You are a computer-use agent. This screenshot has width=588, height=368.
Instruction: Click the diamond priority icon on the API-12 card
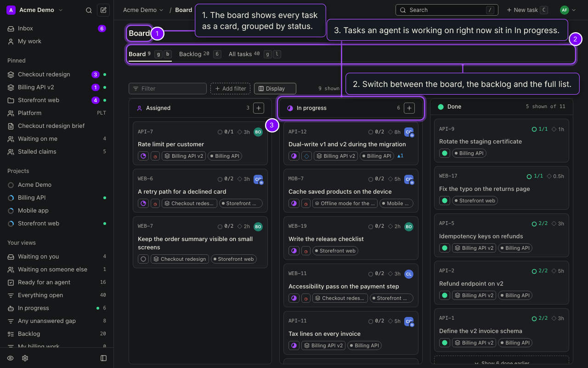pyautogui.click(x=306, y=156)
